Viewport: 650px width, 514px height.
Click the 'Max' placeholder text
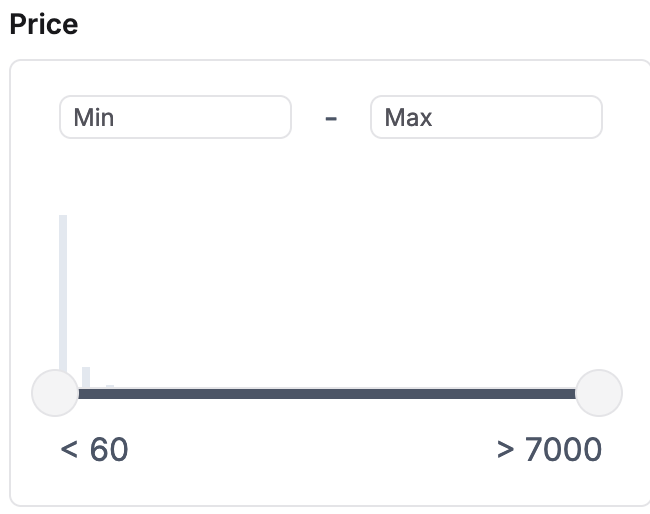coord(408,117)
